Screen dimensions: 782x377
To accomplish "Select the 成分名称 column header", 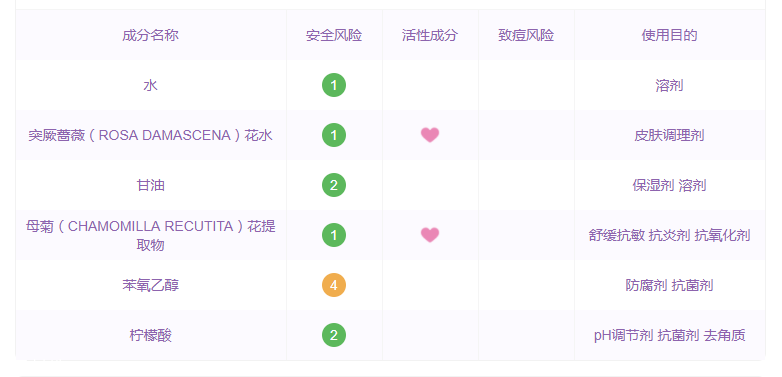I will [x=150, y=35].
